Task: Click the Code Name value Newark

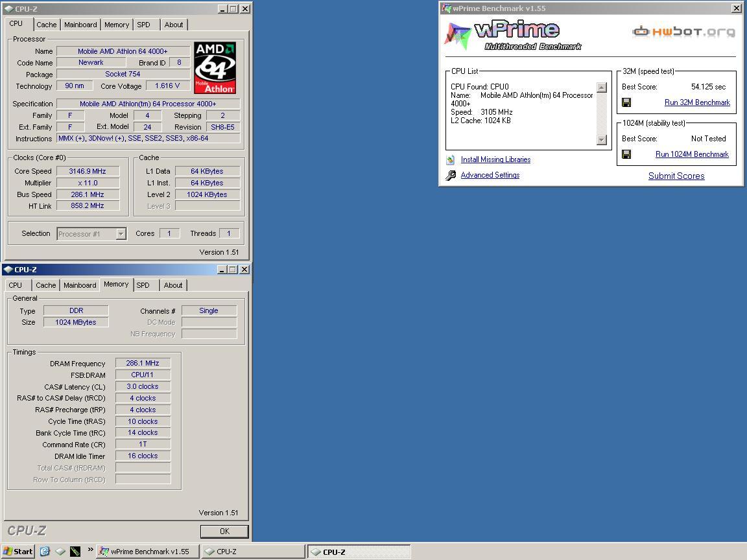Action: pyautogui.click(x=91, y=62)
